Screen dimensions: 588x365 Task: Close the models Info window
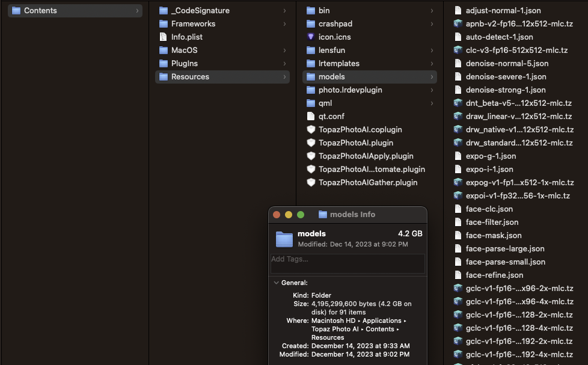(277, 215)
